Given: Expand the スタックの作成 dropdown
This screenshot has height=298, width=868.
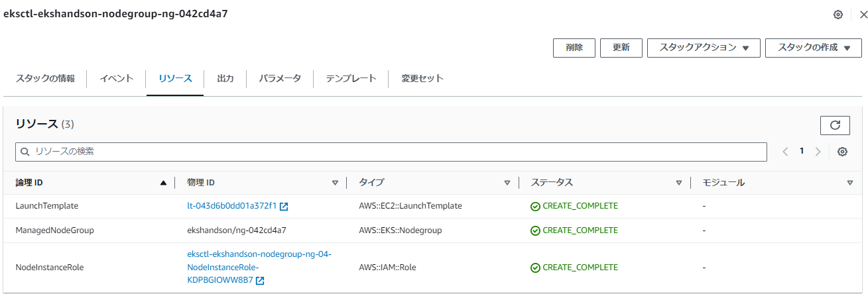Looking at the screenshot, I should 813,48.
